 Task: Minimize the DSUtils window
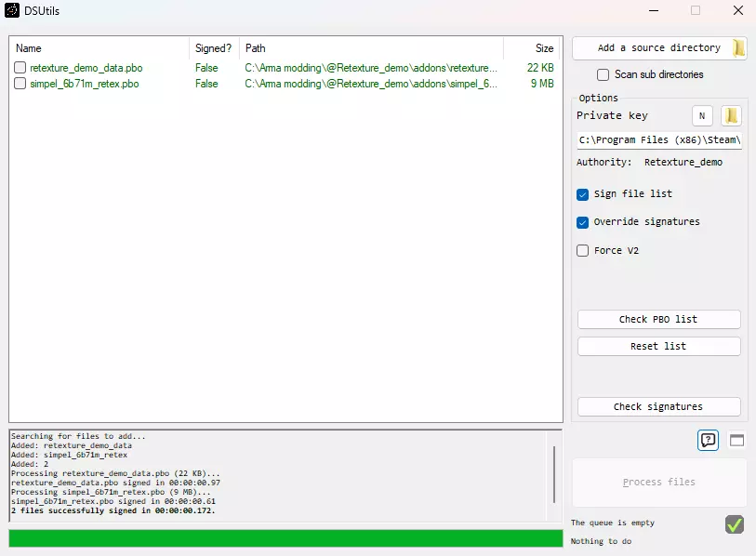click(x=654, y=10)
